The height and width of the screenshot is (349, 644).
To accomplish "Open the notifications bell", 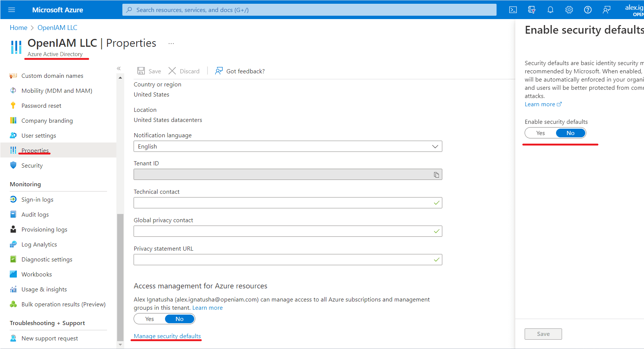I will click(550, 10).
